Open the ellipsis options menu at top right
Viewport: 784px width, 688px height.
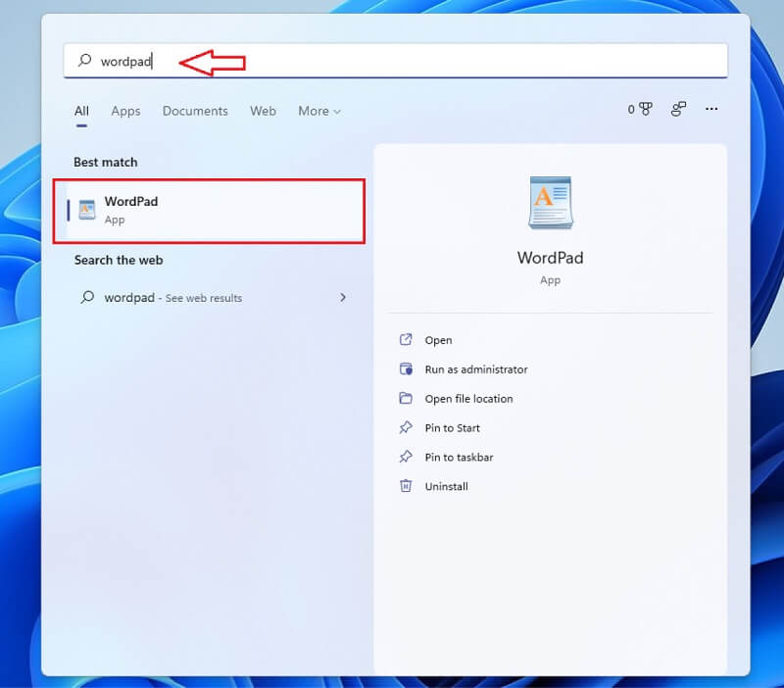coord(711,110)
